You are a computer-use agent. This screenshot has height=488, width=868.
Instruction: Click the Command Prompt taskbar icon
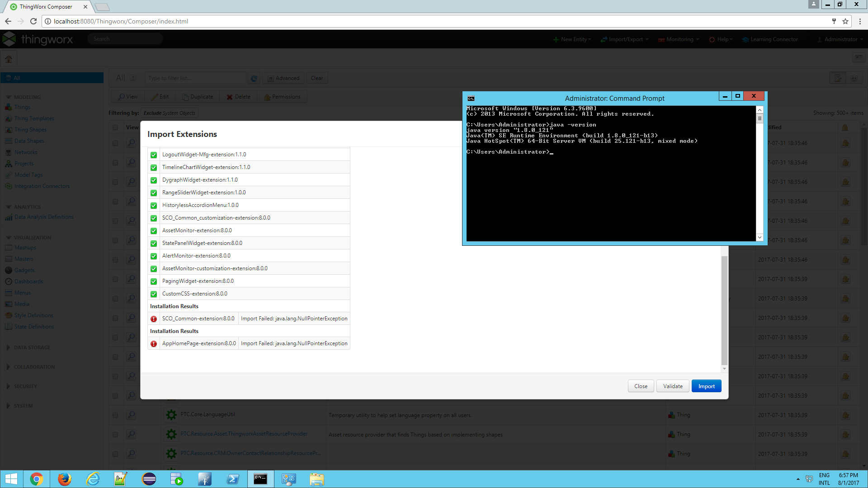pos(260,479)
